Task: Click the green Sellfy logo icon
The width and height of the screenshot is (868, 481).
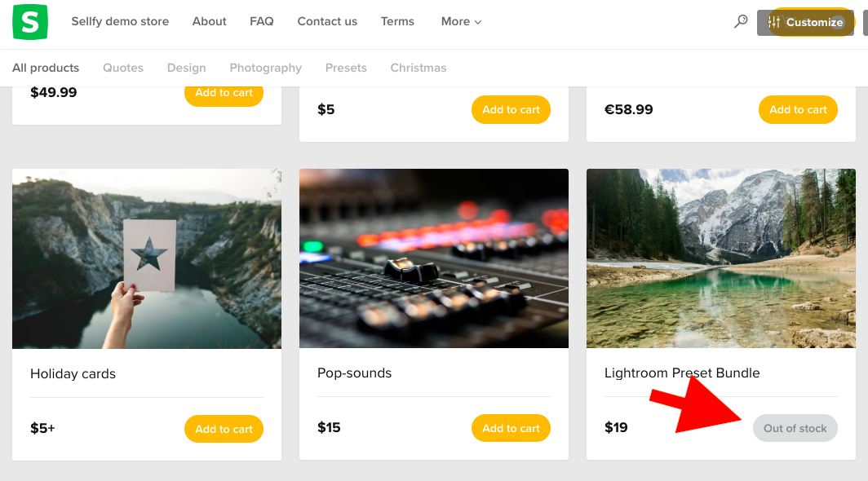Action: point(29,21)
